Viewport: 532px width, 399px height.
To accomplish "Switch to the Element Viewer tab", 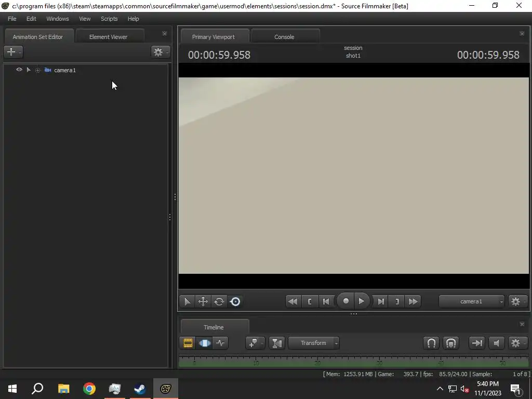I will (x=108, y=37).
